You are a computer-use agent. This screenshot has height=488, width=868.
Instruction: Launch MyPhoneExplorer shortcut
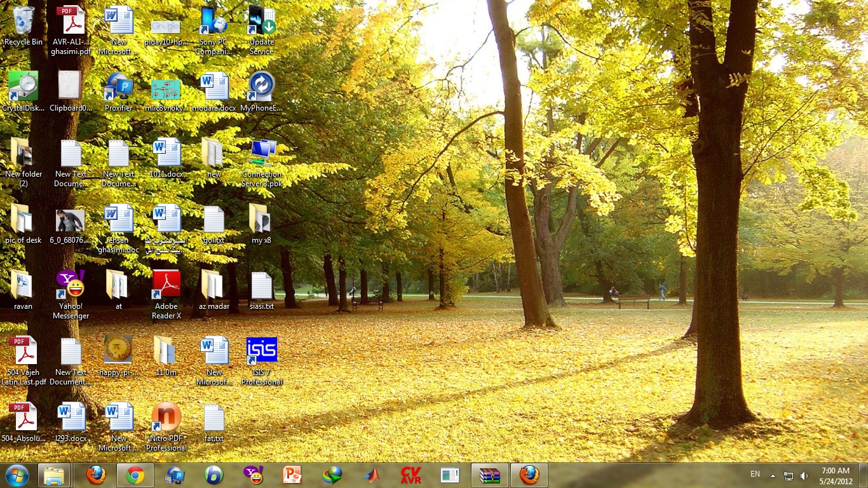262,91
